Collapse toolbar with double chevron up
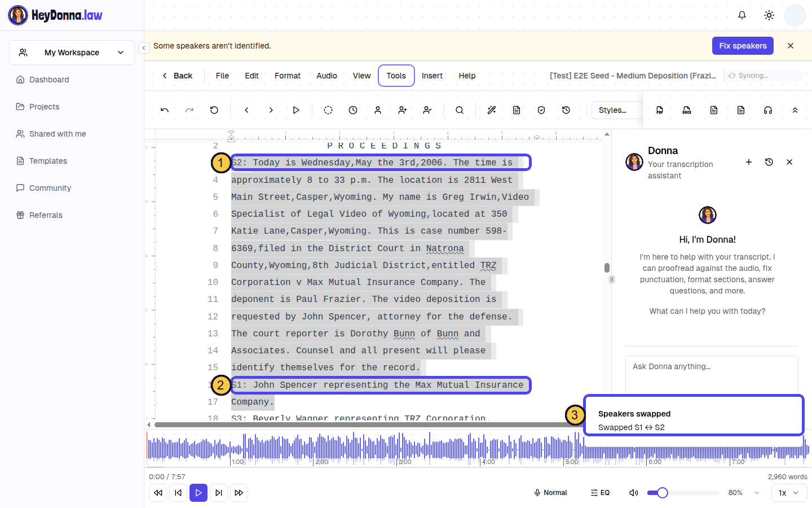This screenshot has height=508, width=812. click(x=795, y=110)
